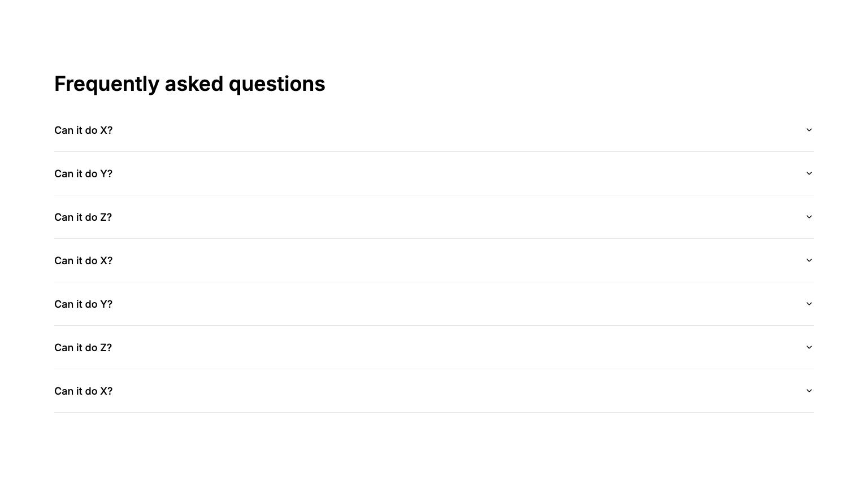Click the 'Frequently asked questions' heading
The image size is (868, 485).
190,84
